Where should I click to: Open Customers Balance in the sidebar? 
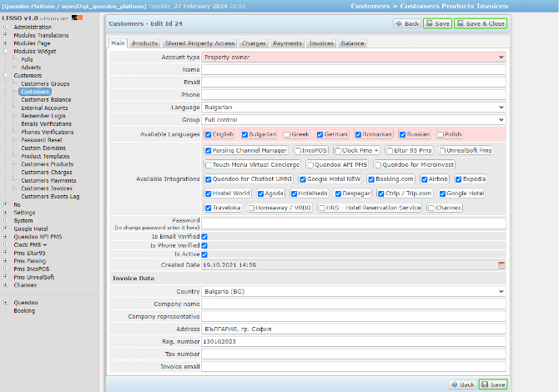[x=46, y=100]
